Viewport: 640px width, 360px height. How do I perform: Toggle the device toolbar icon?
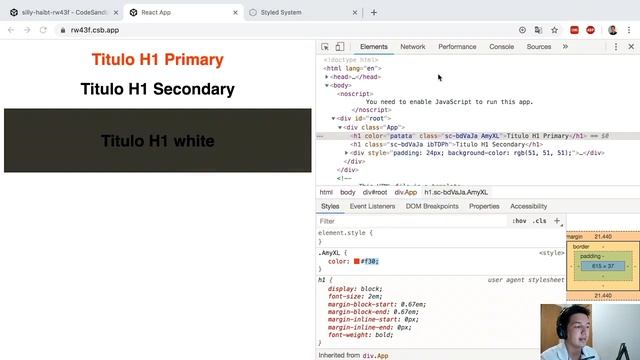(x=340, y=47)
